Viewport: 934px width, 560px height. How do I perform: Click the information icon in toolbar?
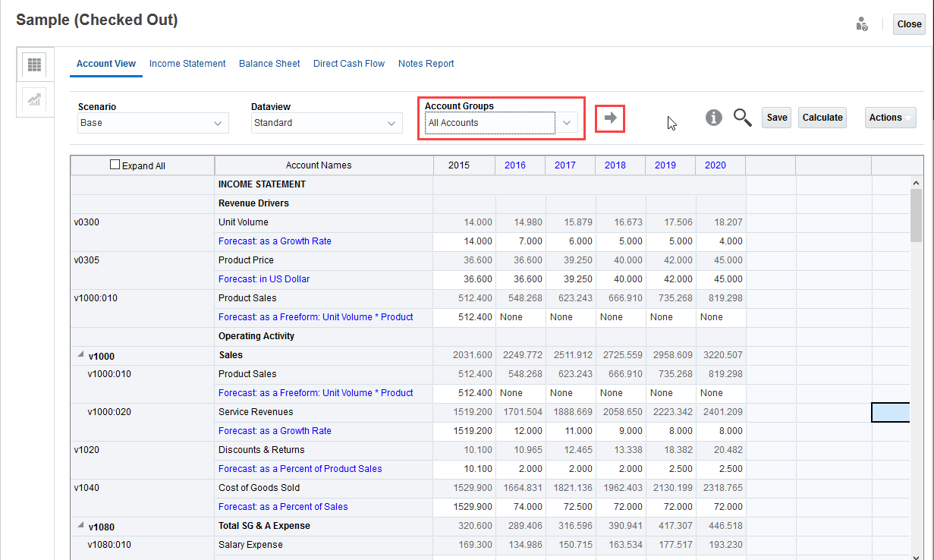(713, 118)
